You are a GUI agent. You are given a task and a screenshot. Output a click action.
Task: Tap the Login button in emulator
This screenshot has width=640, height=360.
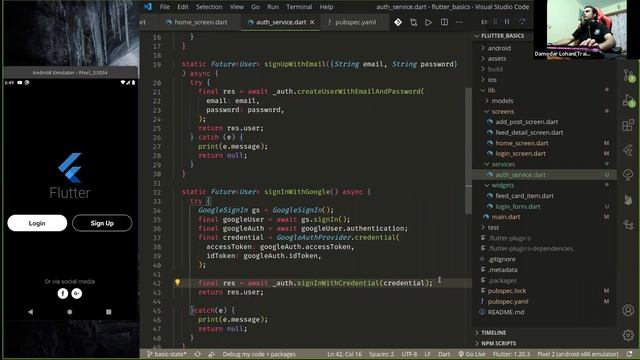tap(37, 223)
